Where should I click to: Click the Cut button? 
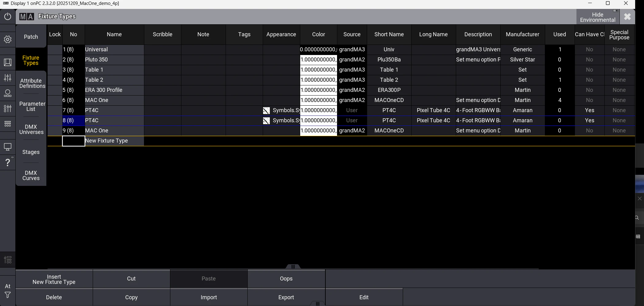[x=131, y=279]
